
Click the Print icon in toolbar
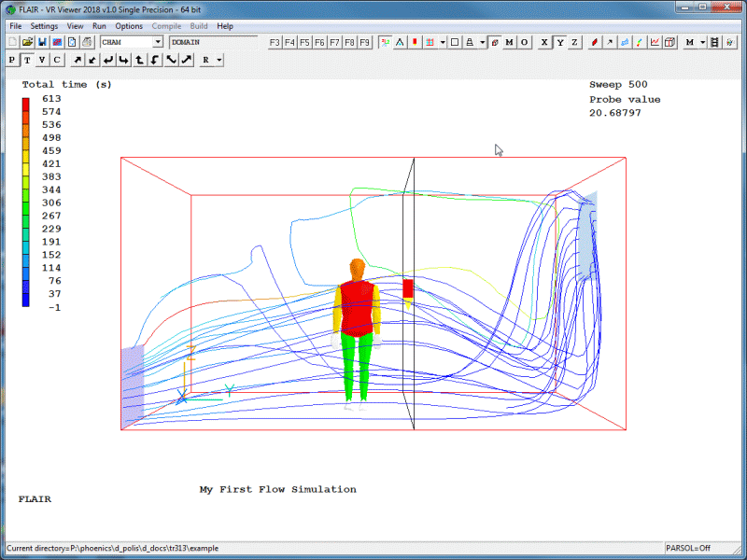pos(87,42)
